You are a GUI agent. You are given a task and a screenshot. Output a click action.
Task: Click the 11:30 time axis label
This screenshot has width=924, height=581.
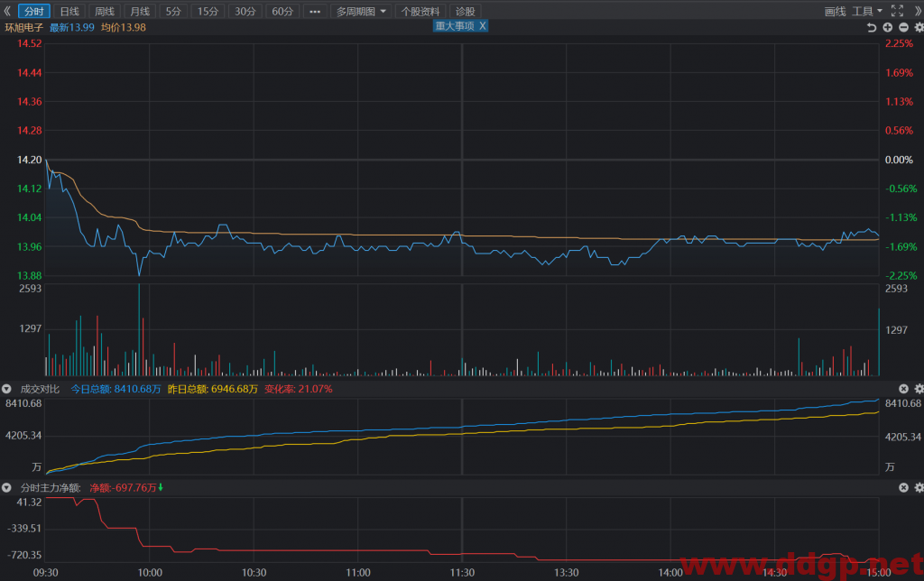point(462,573)
